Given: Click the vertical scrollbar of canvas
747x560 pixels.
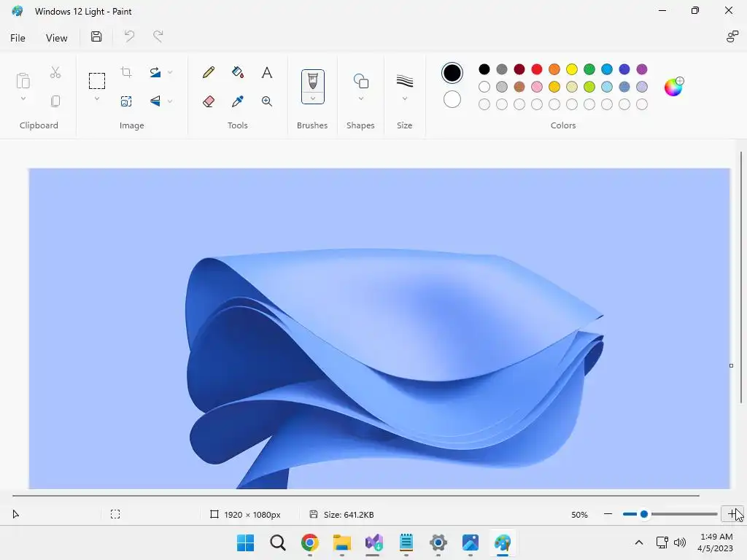Looking at the screenshot, I should click(x=741, y=277).
